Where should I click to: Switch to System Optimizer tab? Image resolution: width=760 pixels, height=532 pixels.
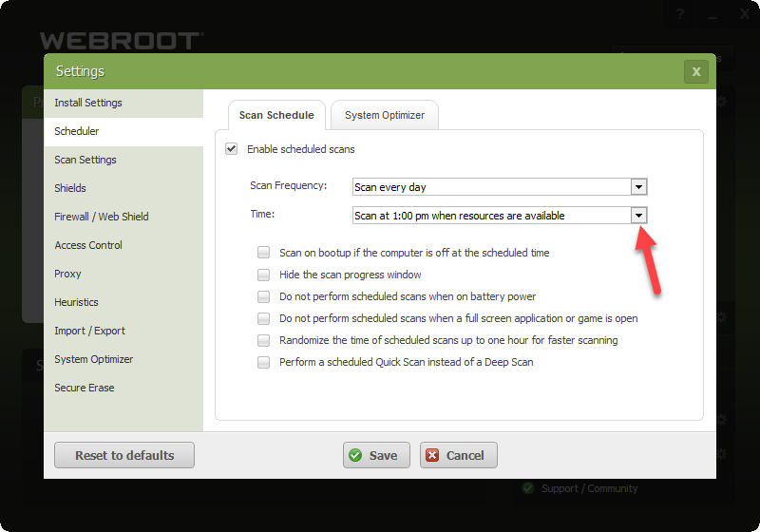tap(385, 115)
